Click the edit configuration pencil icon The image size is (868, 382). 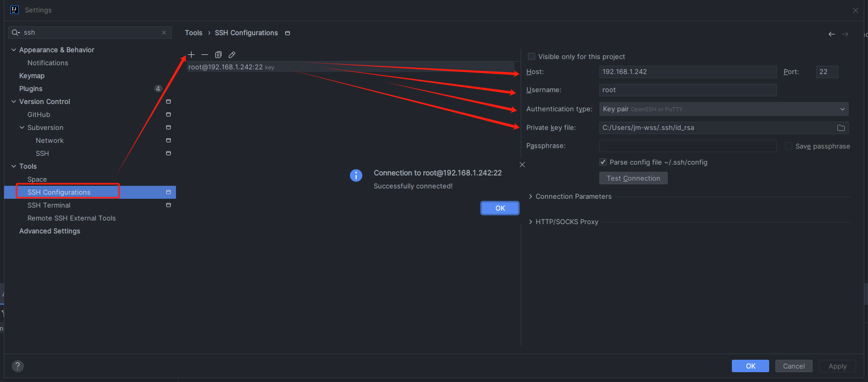(x=232, y=54)
